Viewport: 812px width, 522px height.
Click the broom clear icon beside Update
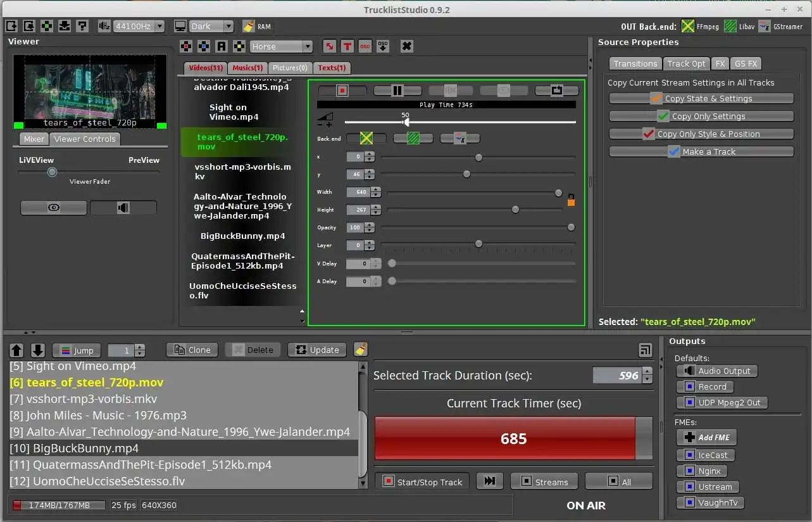point(360,349)
